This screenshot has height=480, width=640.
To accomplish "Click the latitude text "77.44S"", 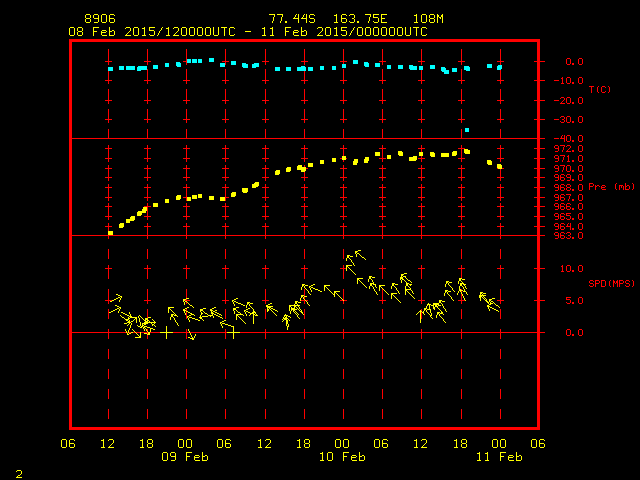I will coord(292,19).
